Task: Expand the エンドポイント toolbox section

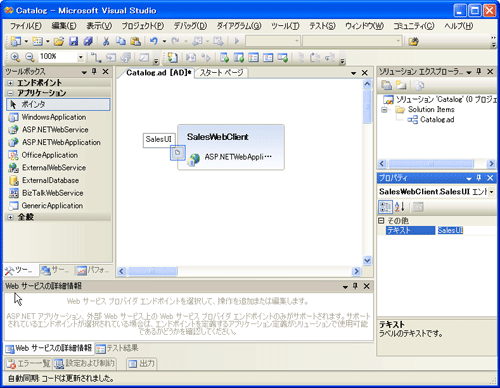Action: pos(10,83)
